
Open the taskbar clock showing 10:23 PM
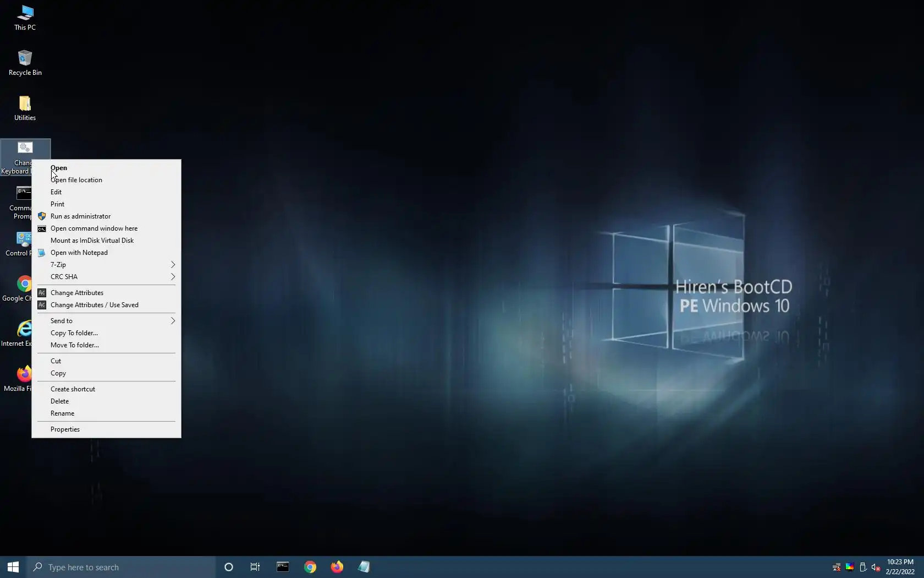pyautogui.click(x=900, y=567)
